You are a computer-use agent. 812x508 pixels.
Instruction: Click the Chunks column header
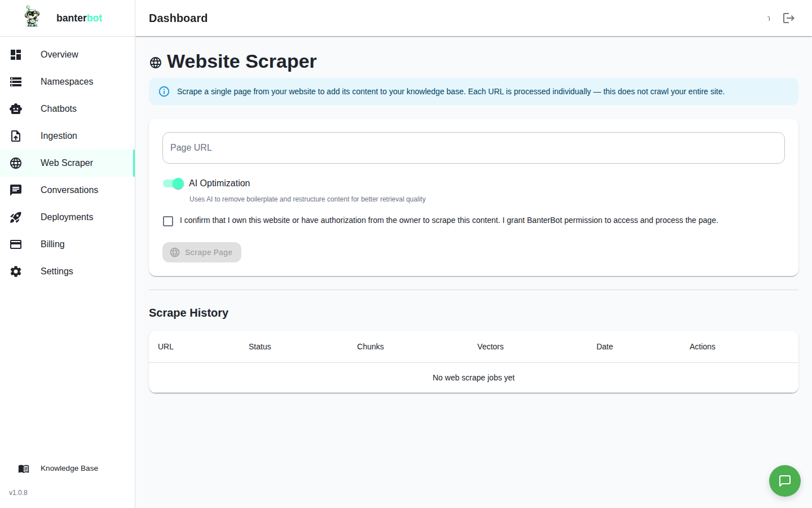coord(370,347)
